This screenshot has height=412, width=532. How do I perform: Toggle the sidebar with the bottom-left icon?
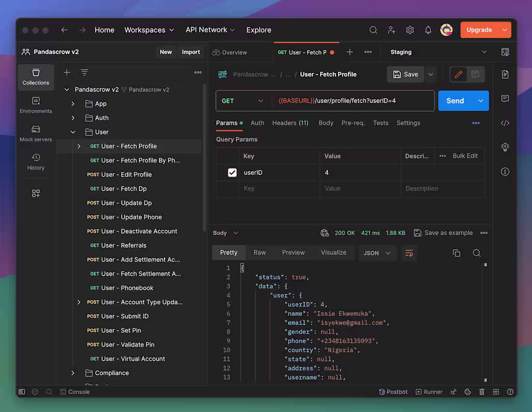21,392
